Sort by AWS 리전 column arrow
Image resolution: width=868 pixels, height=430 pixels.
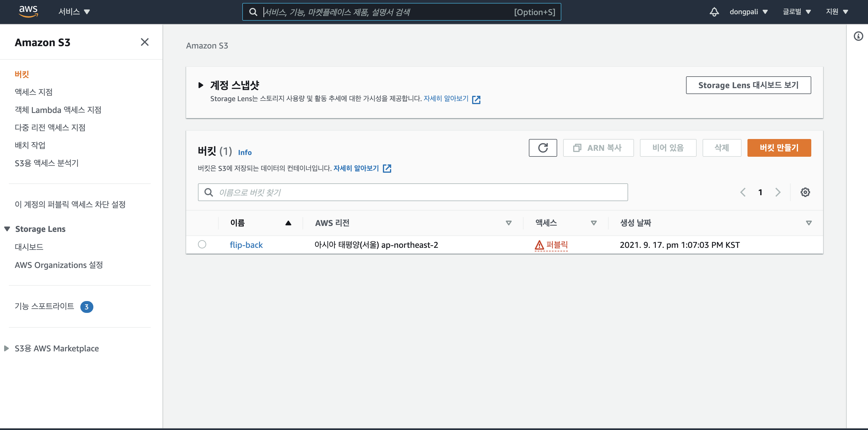[508, 223]
